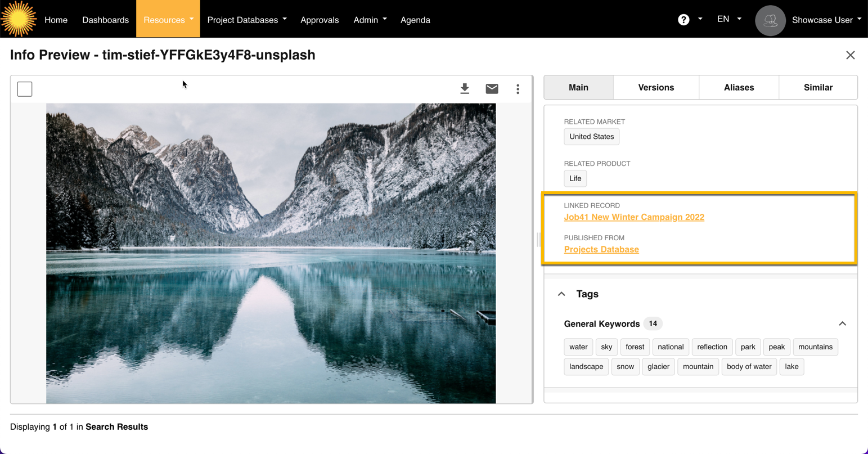The width and height of the screenshot is (868, 454).
Task: Open the Projects Database link
Action: [x=601, y=249]
